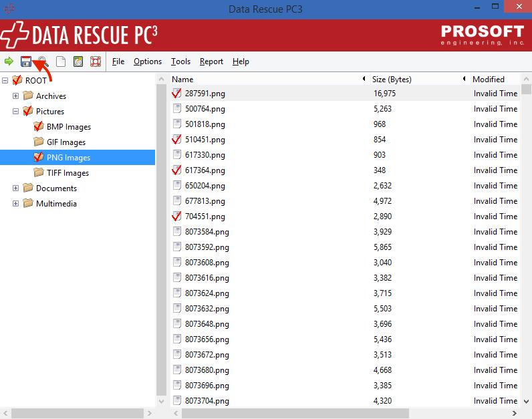The width and height of the screenshot is (532, 419).
Task: Uncheck the 704551.png file checkbox
Action: (x=176, y=216)
